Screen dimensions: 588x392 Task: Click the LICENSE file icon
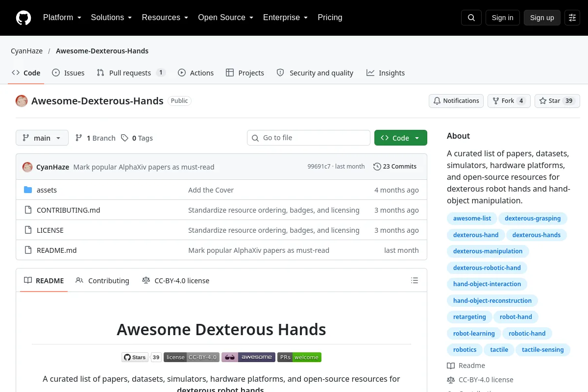[x=28, y=230]
